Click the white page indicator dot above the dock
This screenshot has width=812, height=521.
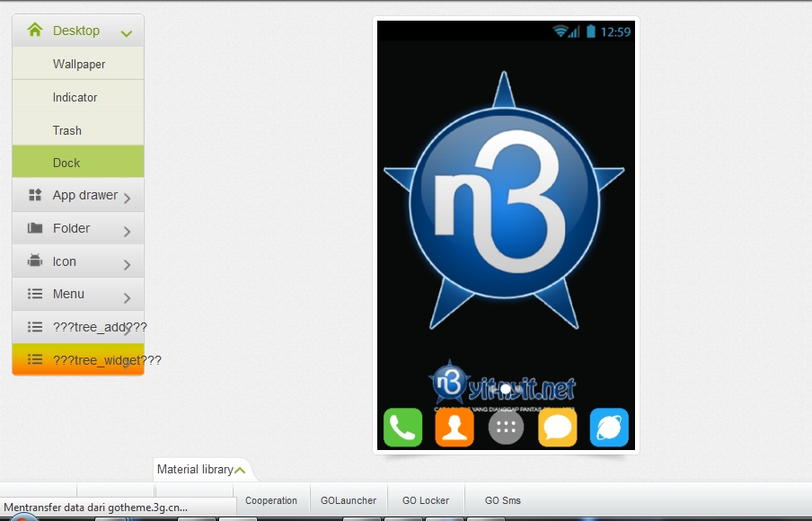(506, 388)
